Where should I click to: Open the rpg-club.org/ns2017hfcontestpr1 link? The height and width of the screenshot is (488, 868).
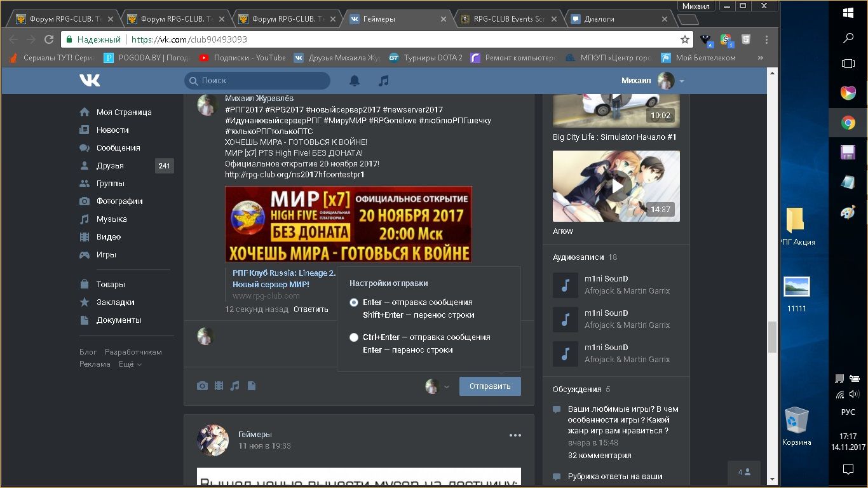click(x=294, y=174)
